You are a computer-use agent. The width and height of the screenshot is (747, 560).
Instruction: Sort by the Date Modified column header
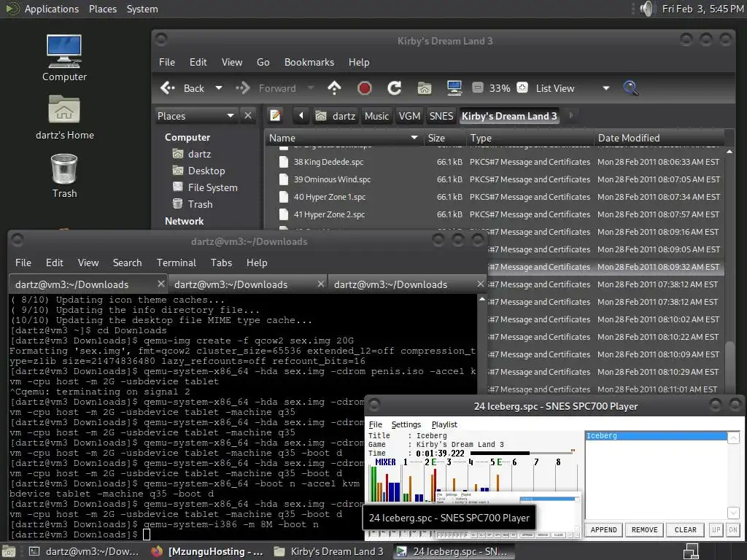659,138
